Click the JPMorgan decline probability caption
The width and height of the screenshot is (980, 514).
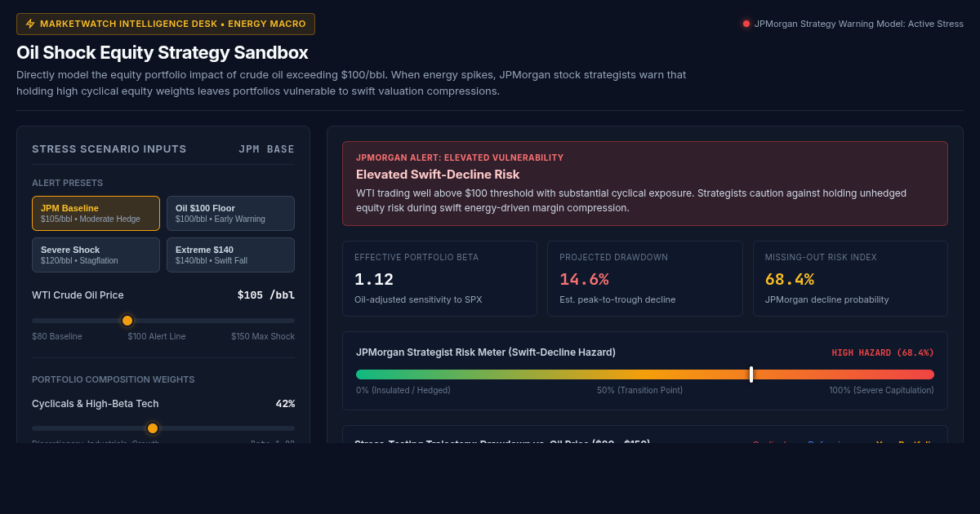point(827,299)
